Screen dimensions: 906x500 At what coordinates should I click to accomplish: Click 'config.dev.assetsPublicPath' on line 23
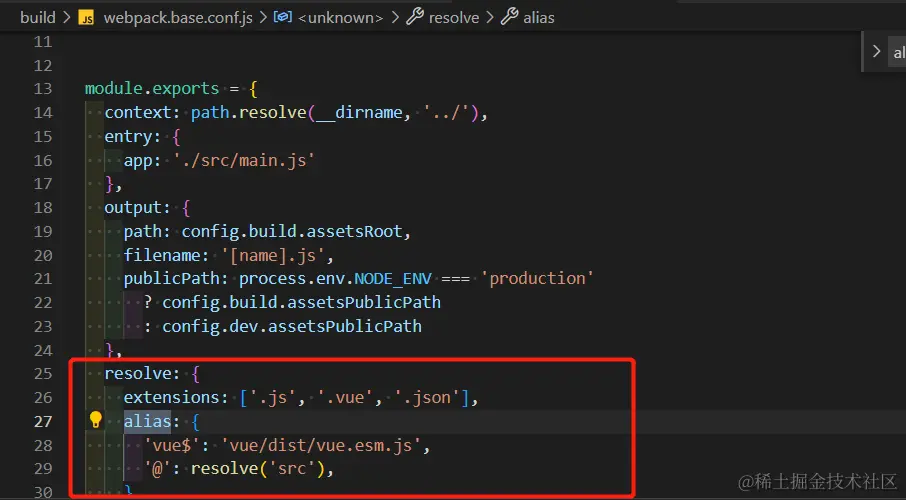pos(292,326)
